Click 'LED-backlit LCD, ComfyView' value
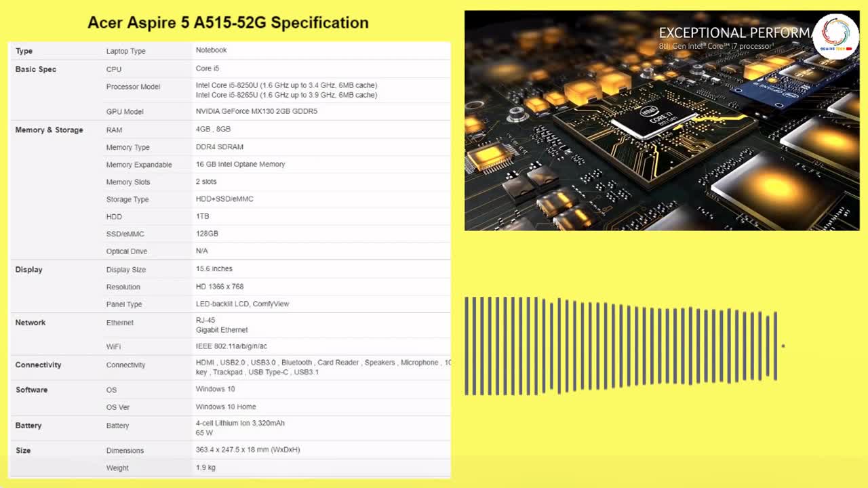868x488 pixels. pos(242,304)
